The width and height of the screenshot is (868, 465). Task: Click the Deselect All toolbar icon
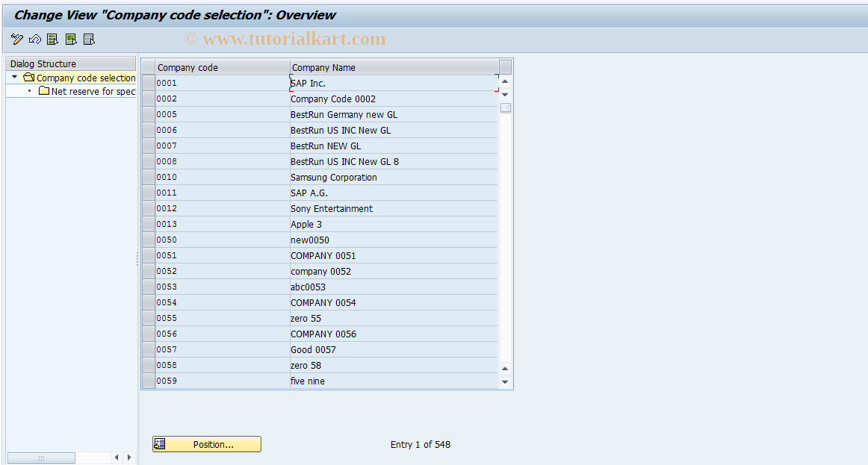[89, 40]
